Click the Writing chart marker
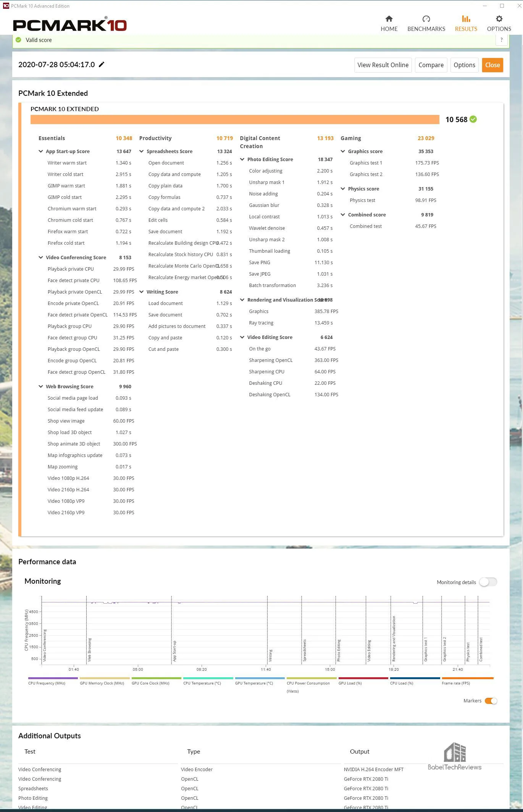523x812 pixels. pos(270,655)
